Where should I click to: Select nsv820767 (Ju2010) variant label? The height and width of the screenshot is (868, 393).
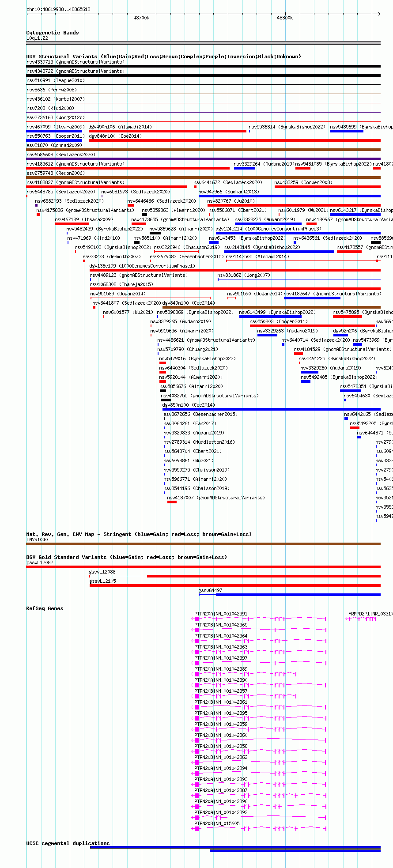click(231, 201)
